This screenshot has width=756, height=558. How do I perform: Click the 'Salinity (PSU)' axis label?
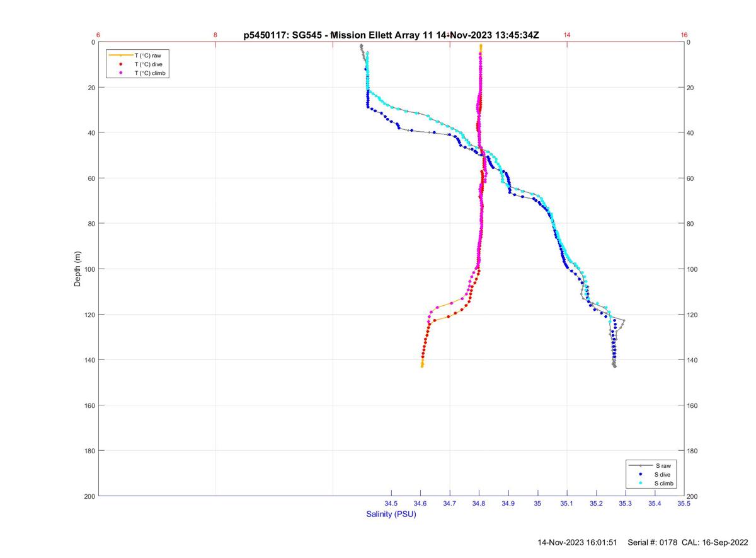pos(391,514)
